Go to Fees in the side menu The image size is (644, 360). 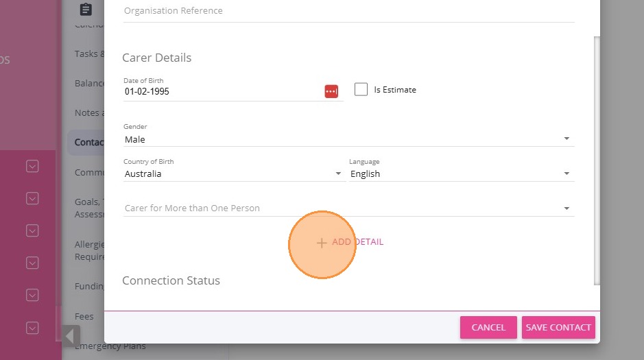[84, 317]
